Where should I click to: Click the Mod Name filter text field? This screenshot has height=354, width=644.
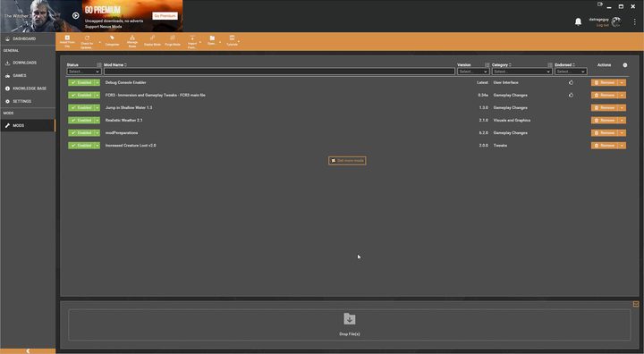[279, 72]
